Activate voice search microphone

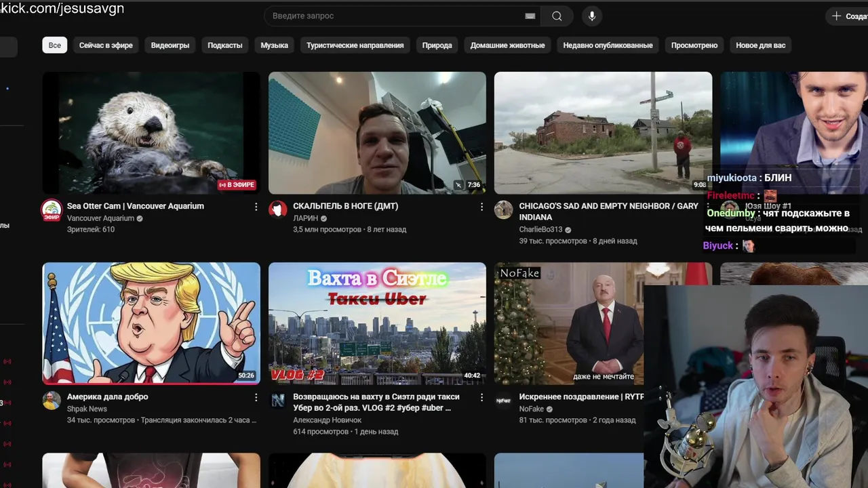[x=592, y=16]
